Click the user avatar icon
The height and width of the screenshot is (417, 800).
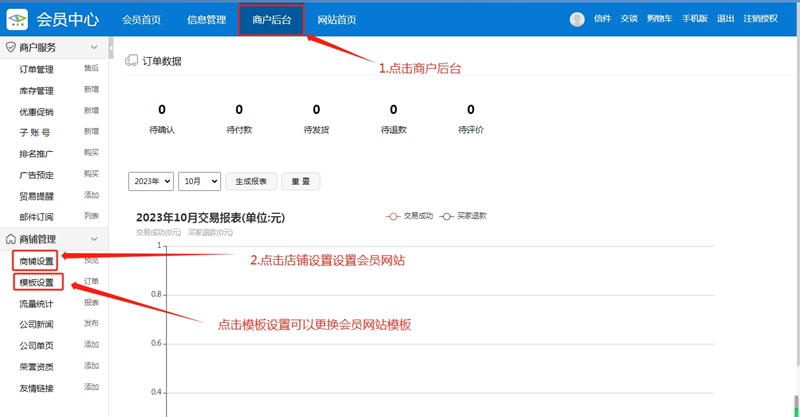coord(577,19)
